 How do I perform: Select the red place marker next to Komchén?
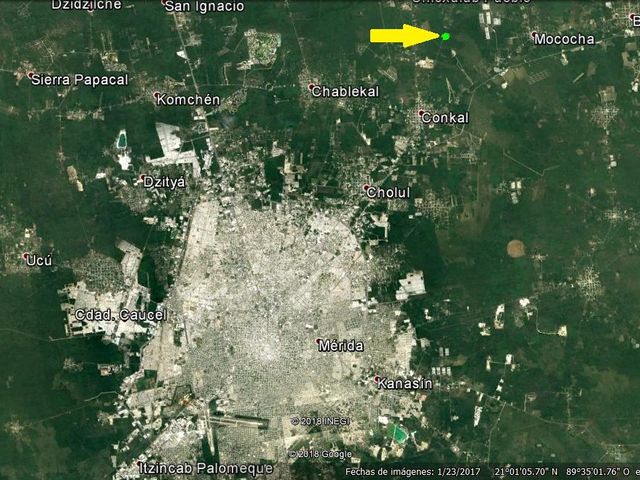pyautogui.click(x=156, y=95)
